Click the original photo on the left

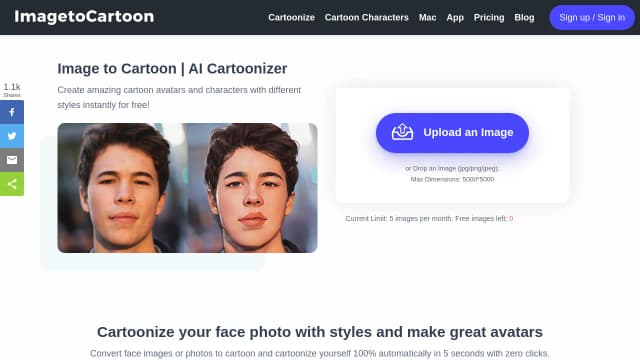pos(122,188)
